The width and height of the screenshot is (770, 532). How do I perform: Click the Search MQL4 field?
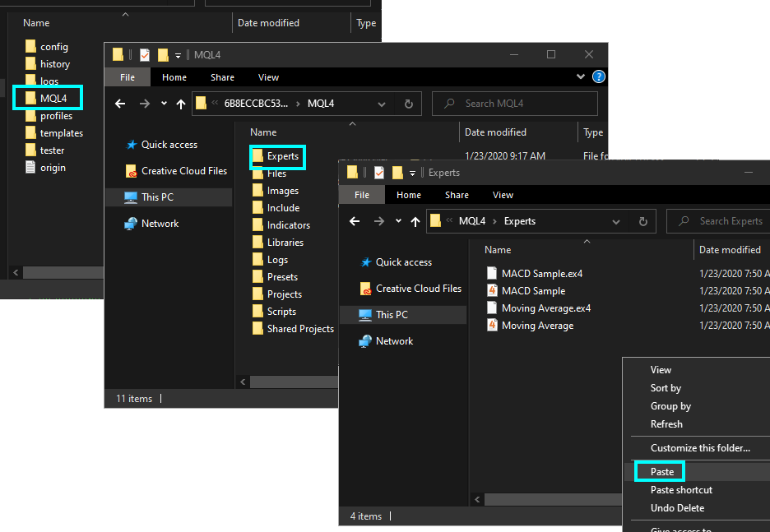(x=515, y=104)
